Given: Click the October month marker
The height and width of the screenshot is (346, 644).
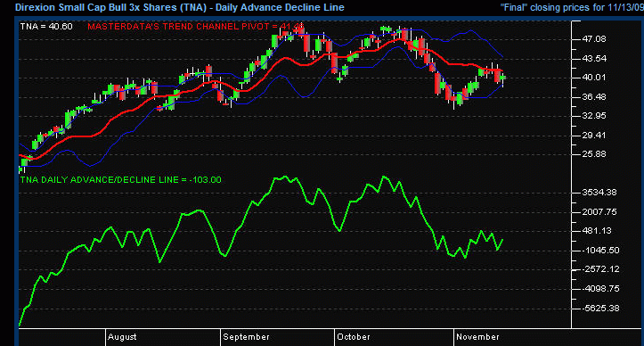Looking at the screenshot, I should click(x=354, y=337).
